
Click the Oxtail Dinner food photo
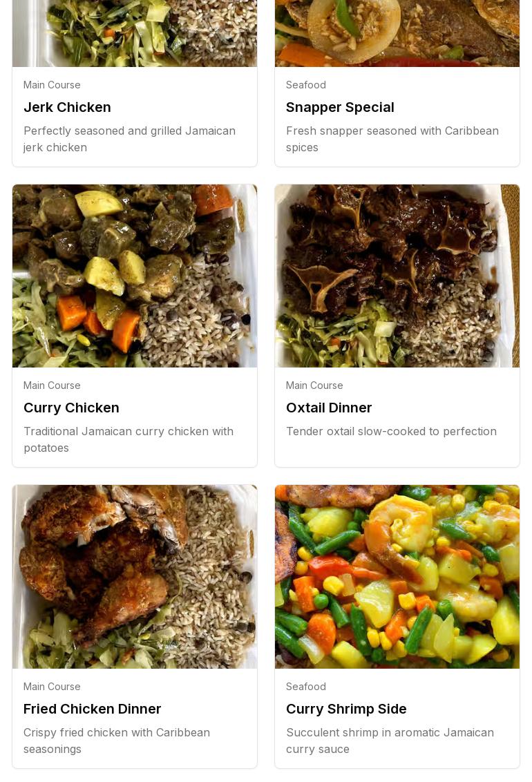397,276
